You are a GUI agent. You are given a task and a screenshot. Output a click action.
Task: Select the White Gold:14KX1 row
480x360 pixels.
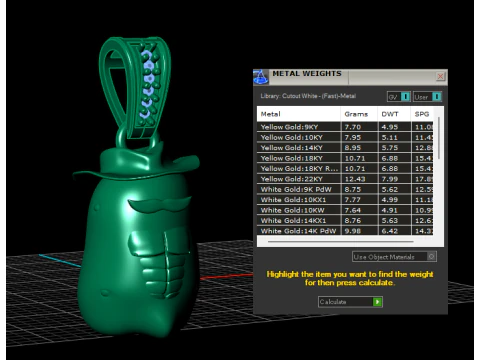pos(345,220)
